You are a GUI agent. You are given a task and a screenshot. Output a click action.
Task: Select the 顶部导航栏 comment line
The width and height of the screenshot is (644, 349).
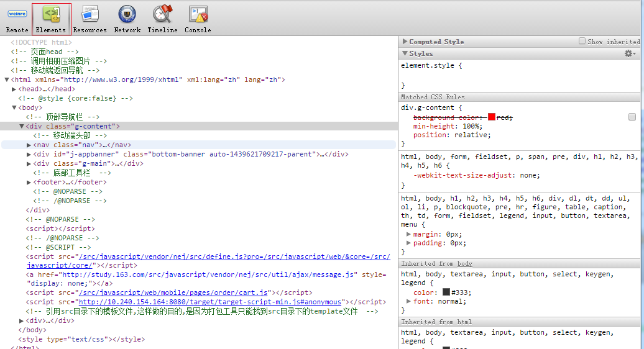[x=62, y=117]
